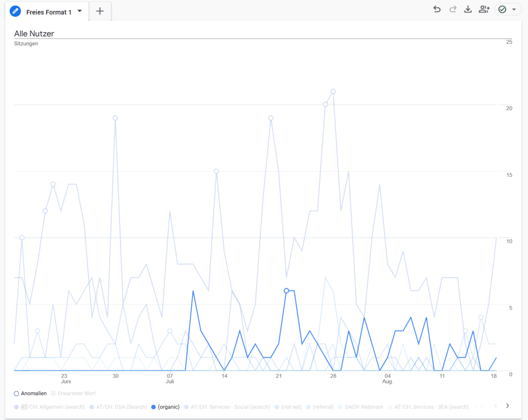528x420 pixels.
Task: Expand the dropdown beside the checkmark status
Action: coord(514,9)
